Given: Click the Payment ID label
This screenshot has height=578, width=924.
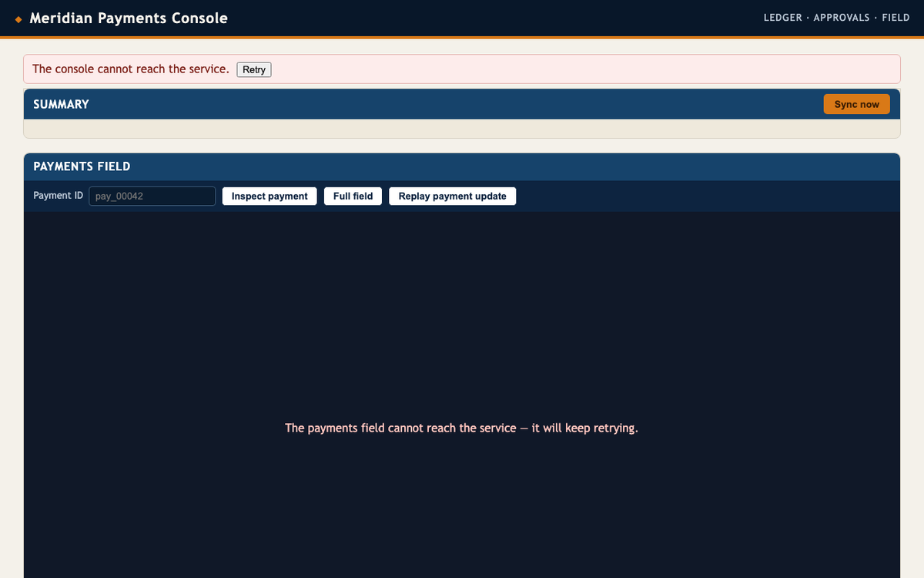Looking at the screenshot, I should pos(58,196).
